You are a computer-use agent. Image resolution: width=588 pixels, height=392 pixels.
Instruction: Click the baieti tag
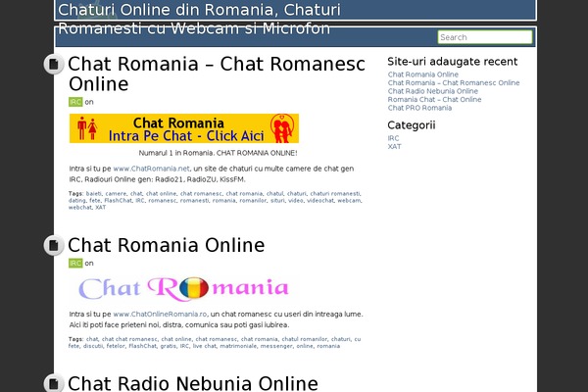tap(94, 194)
